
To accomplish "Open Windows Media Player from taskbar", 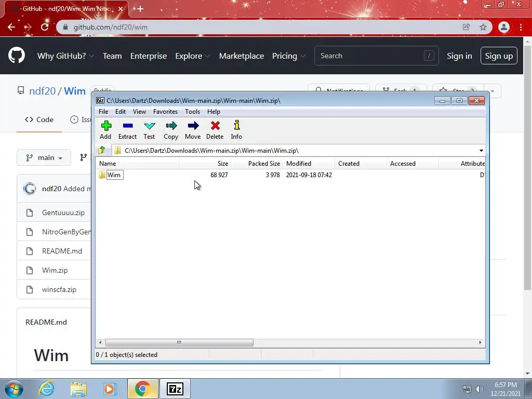I will [110, 389].
